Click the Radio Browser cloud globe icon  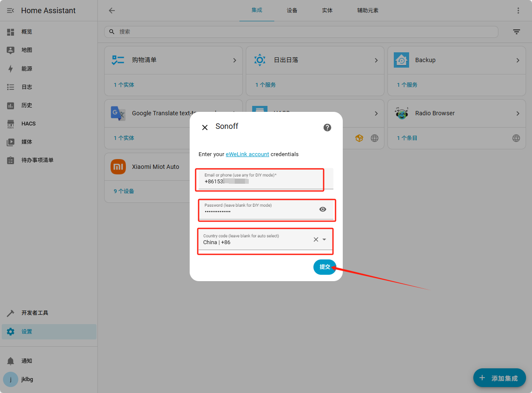(516, 138)
